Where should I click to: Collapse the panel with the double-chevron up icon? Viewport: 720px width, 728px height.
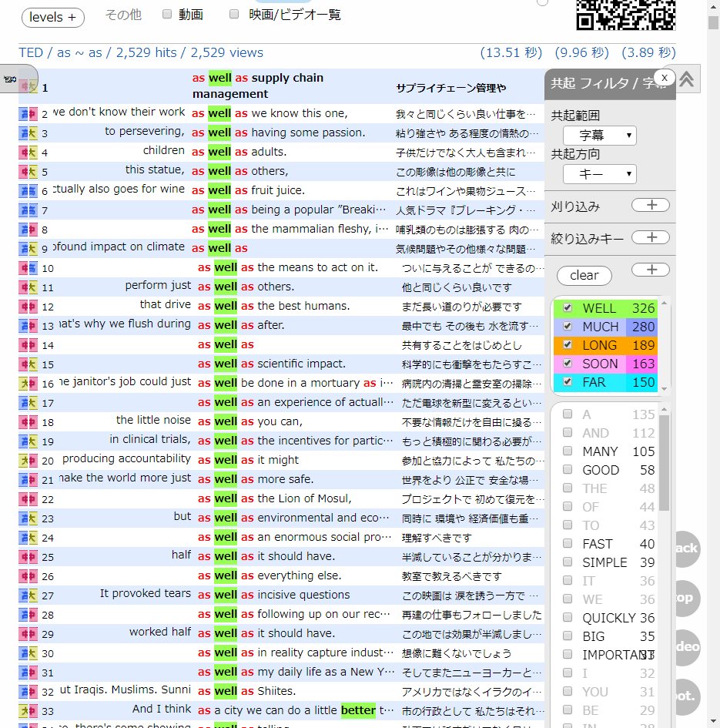[687, 79]
